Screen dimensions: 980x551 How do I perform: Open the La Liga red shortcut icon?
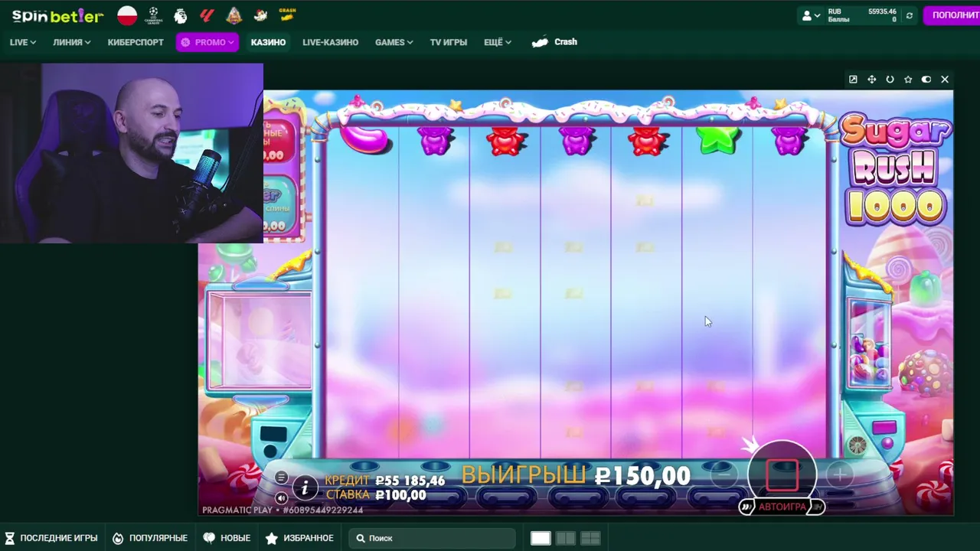207,15
